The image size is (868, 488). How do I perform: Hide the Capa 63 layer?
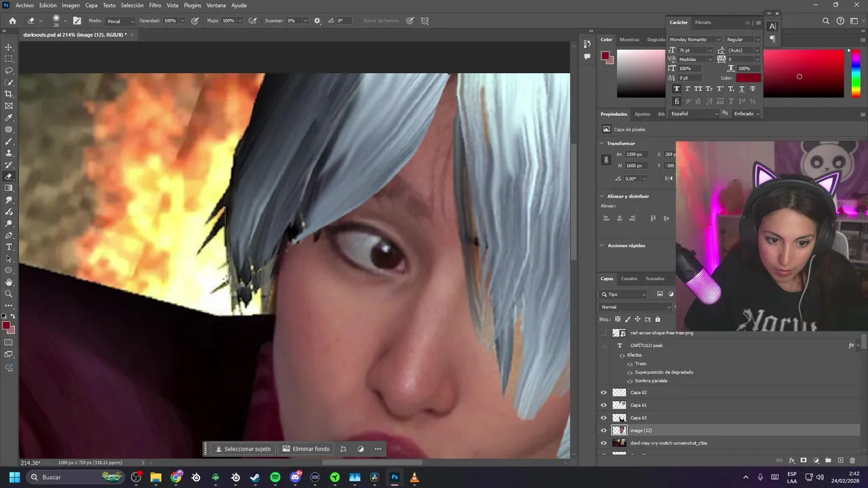point(604,418)
